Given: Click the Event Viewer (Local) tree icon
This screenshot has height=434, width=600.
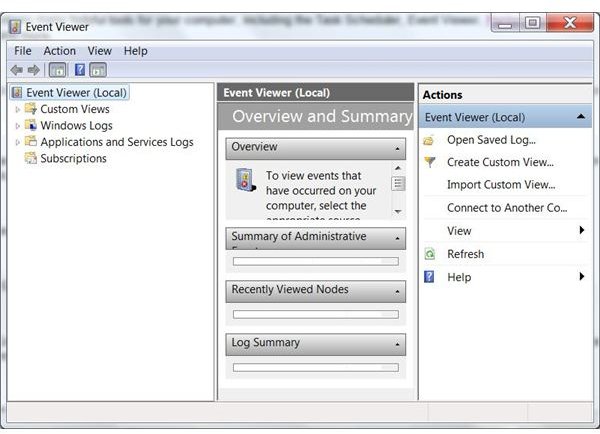Looking at the screenshot, I should click(x=17, y=92).
